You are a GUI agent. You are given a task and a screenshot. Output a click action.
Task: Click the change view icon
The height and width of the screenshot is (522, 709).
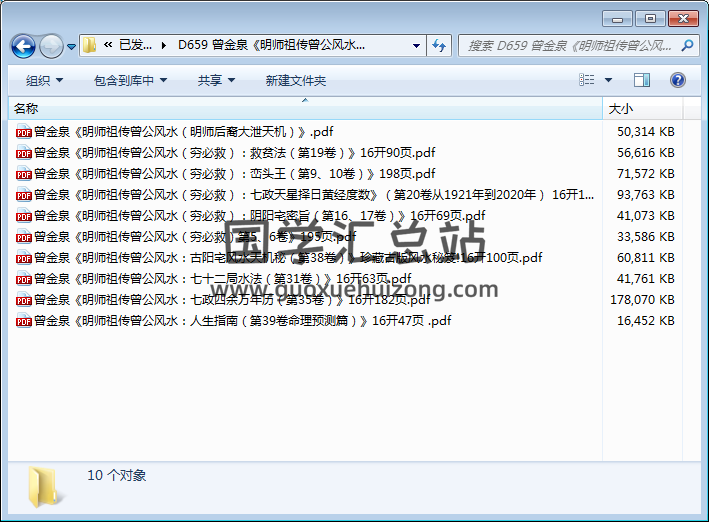(x=587, y=80)
